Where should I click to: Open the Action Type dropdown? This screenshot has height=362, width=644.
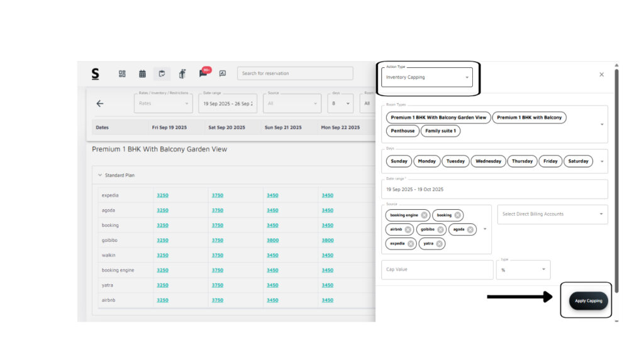tap(426, 77)
